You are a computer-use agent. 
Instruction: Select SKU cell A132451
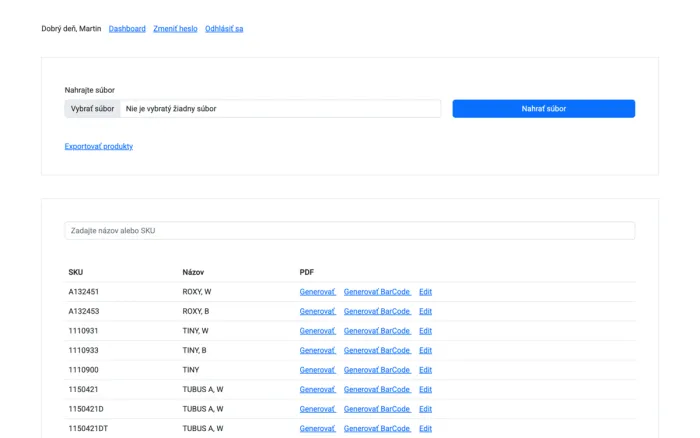(x=83, y=292)
